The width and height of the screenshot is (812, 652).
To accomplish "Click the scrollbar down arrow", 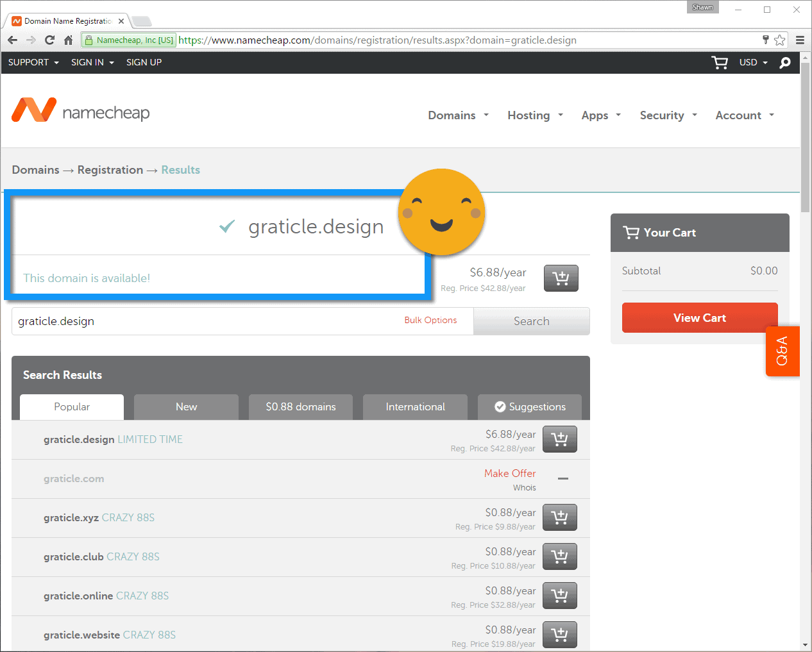I will click(806, 645).
